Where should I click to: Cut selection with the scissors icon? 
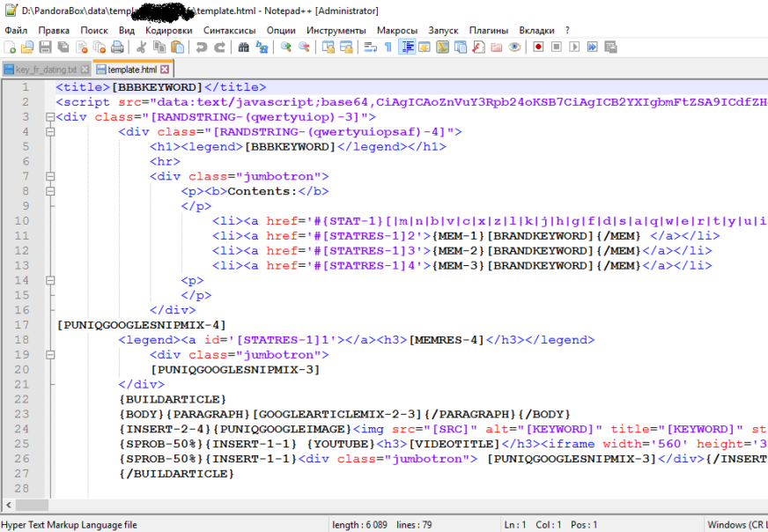click(x=142, y=47)
